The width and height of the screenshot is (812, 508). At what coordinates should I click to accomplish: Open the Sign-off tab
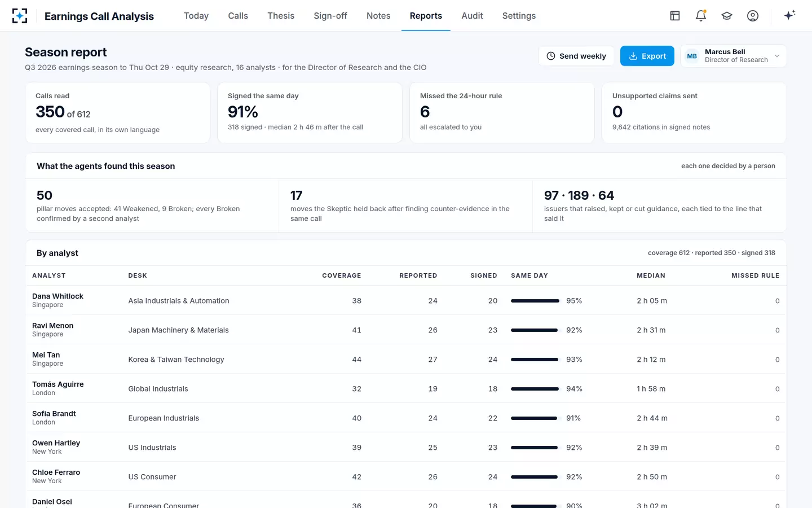(x=330, y=16)
